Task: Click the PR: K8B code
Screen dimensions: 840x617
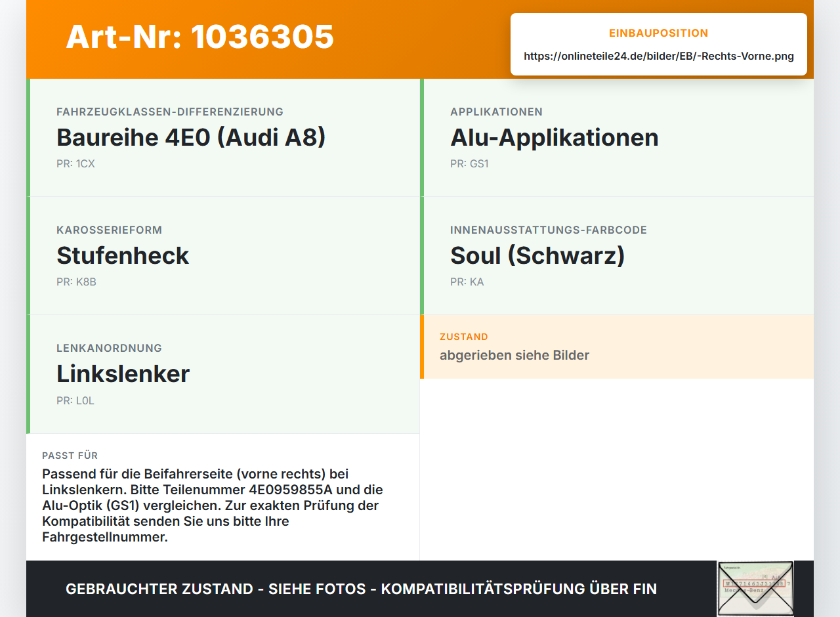Action: tap(76, 282)
